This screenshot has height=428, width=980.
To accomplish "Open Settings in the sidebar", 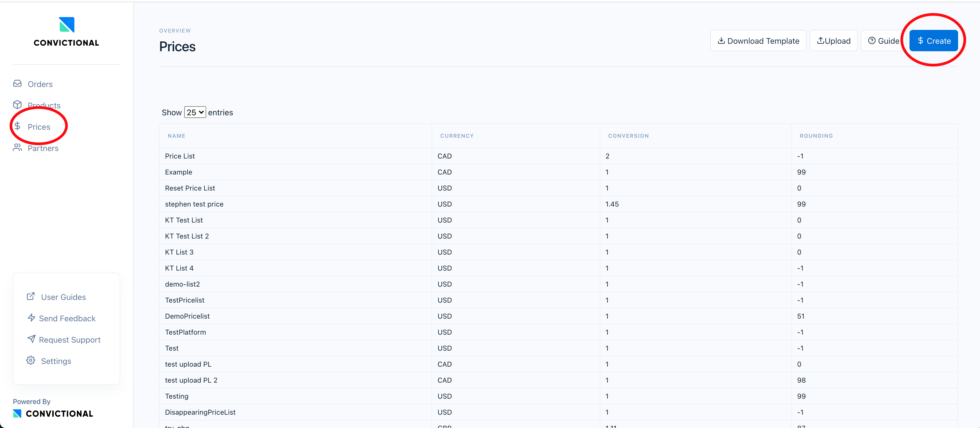I will click(x=56, y=361).
